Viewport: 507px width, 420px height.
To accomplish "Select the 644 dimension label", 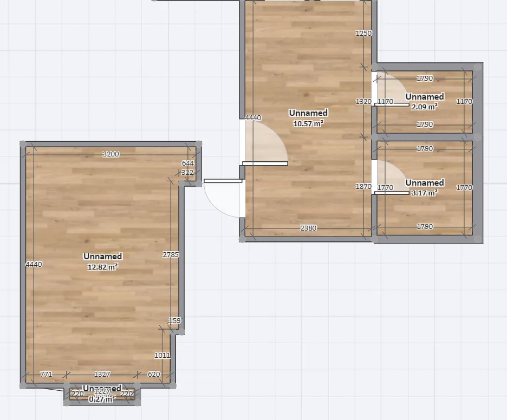I will pos(188,163).
